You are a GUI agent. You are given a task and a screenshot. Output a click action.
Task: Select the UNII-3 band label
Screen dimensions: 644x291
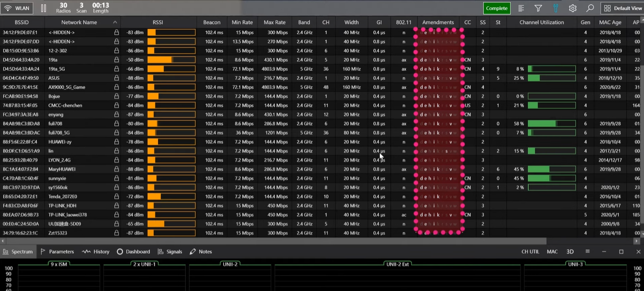(575, 264)
